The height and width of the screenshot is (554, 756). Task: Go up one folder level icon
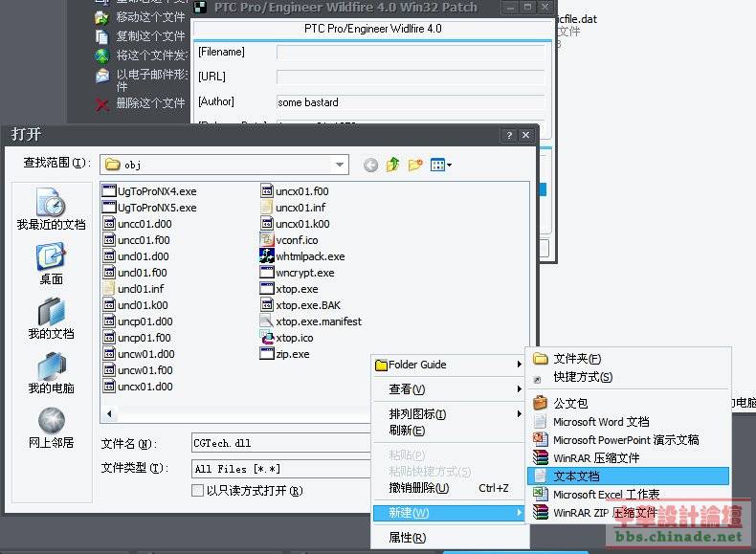(x=393, y=165)
